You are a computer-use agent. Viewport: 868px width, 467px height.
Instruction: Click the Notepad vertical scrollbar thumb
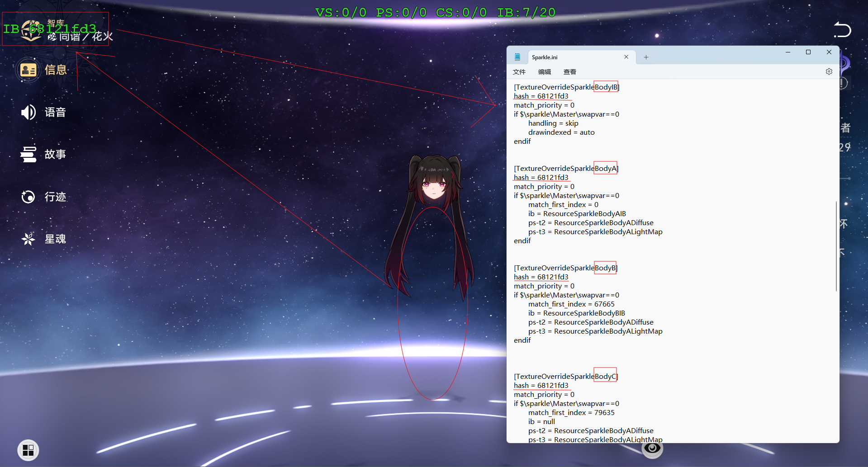pyautogui.click(x=836, y=246)
